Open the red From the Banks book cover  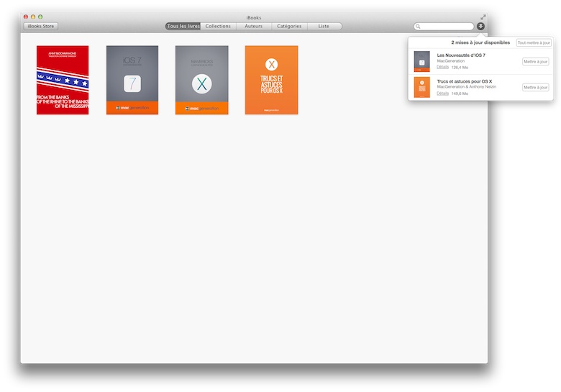point(63,80)
